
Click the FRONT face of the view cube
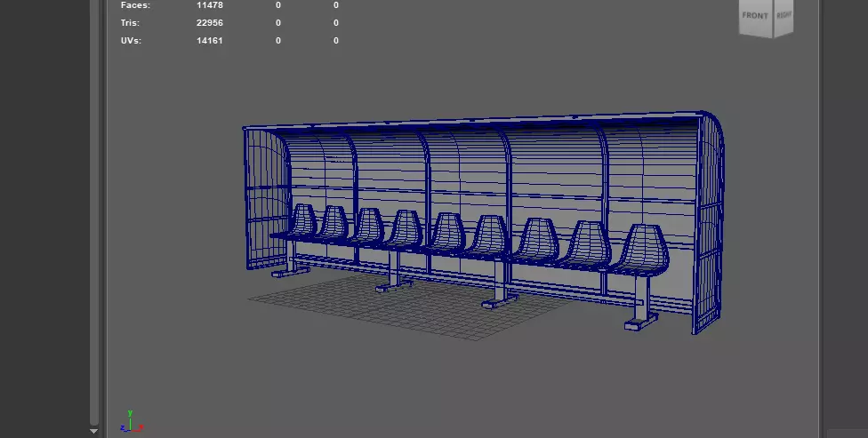tap(755, 17)
